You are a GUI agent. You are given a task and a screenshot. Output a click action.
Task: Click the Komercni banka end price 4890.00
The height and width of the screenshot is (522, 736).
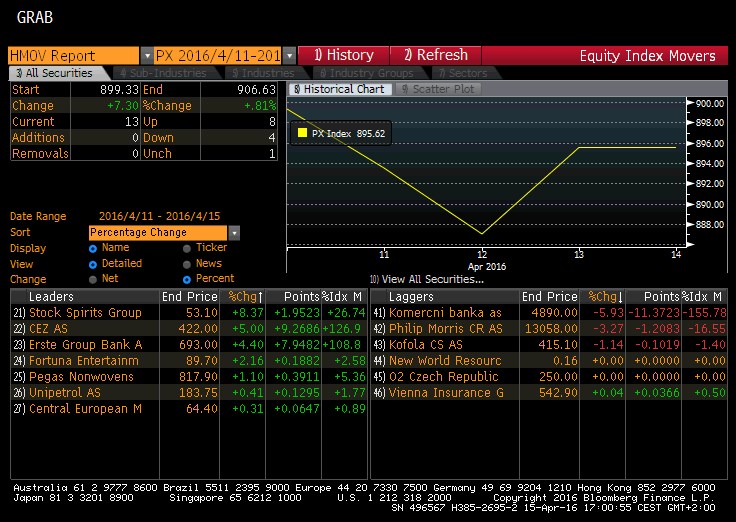554,313
